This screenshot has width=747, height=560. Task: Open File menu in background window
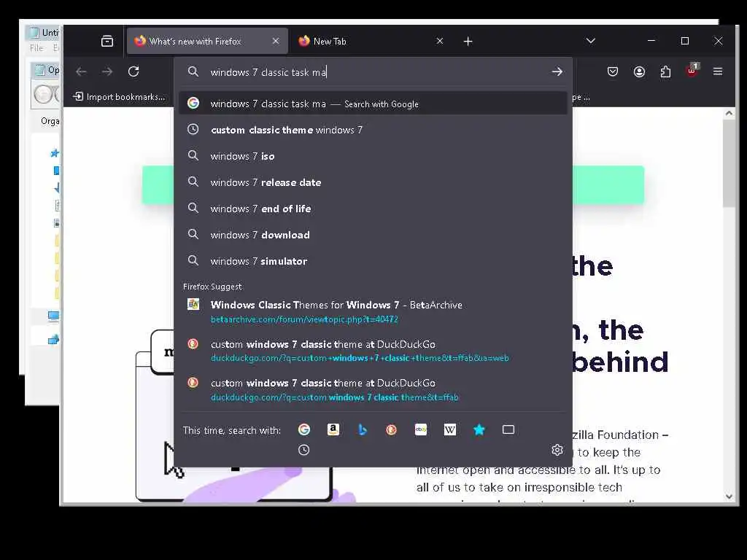click(x=36, y=48)
